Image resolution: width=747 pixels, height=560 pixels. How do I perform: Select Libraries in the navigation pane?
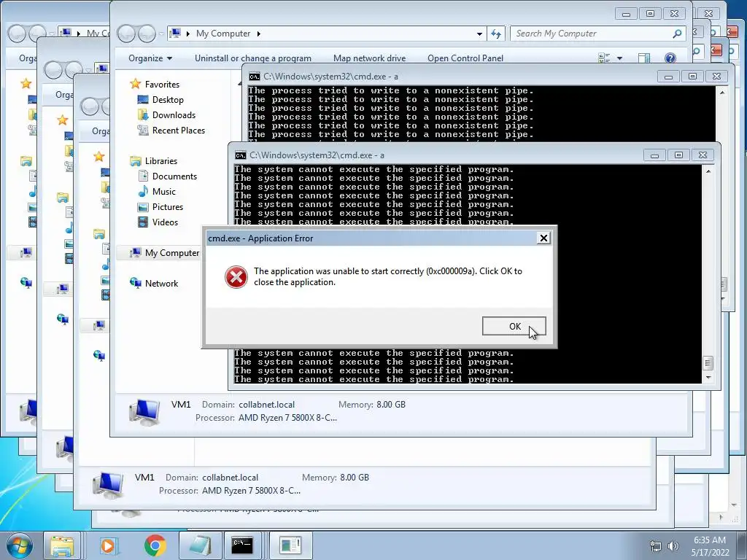(x=161, y=161)
